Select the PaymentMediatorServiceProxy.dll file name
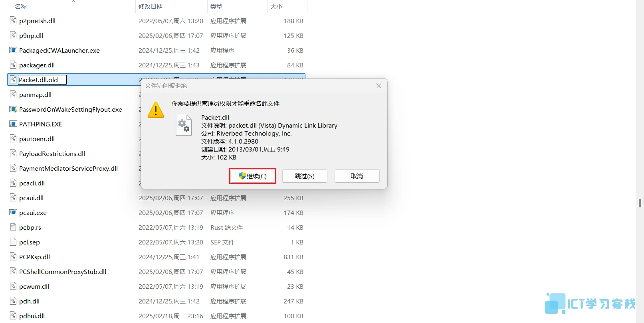The image size is (644, 323). coord(68,168)
